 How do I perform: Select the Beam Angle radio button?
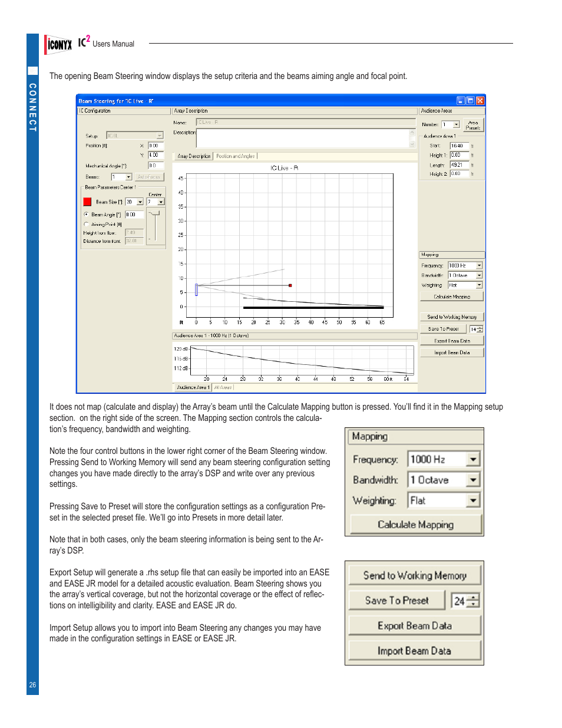coord(87,215)
